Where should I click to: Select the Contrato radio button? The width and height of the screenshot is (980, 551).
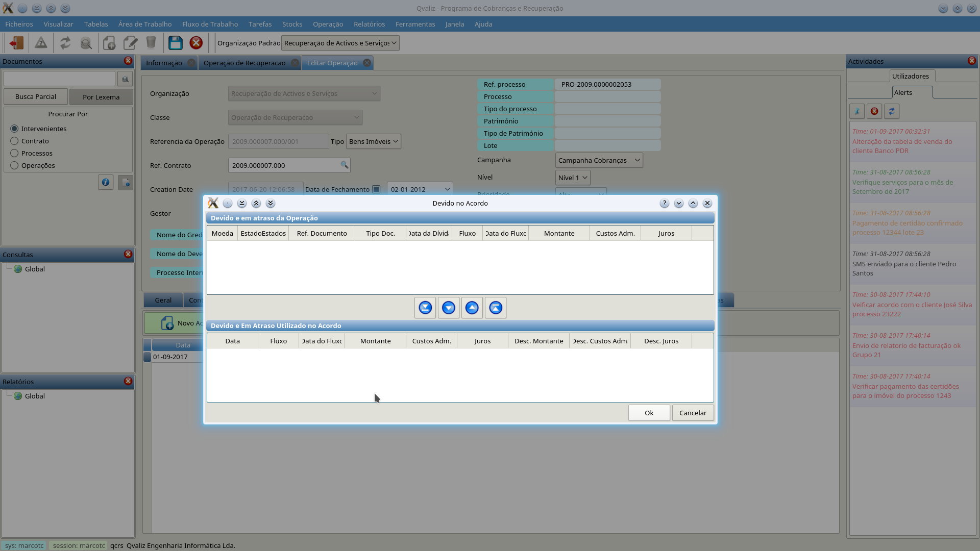14,141
